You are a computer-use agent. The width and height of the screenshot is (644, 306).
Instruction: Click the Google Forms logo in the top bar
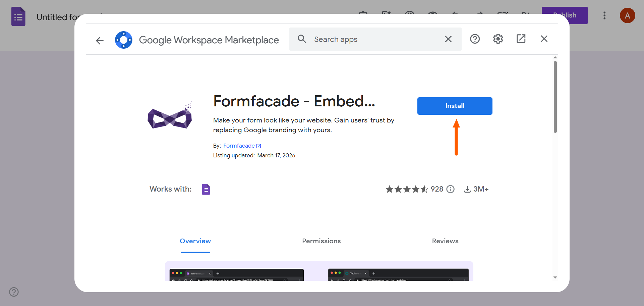tap(18, 16)
